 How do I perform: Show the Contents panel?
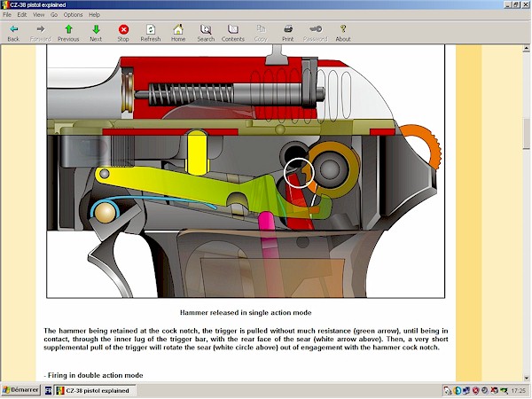coord(232,33)
